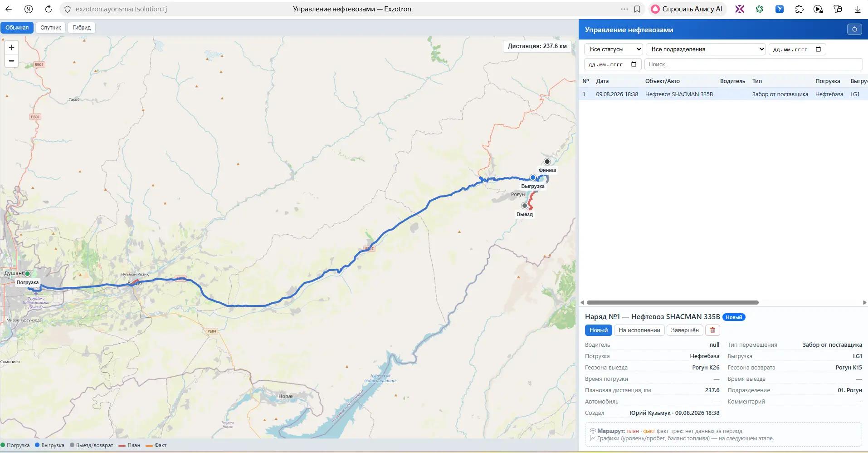Viewport: 868px width, 453px height.
Task: Open browser downloads icon
Action: point(858,9)
